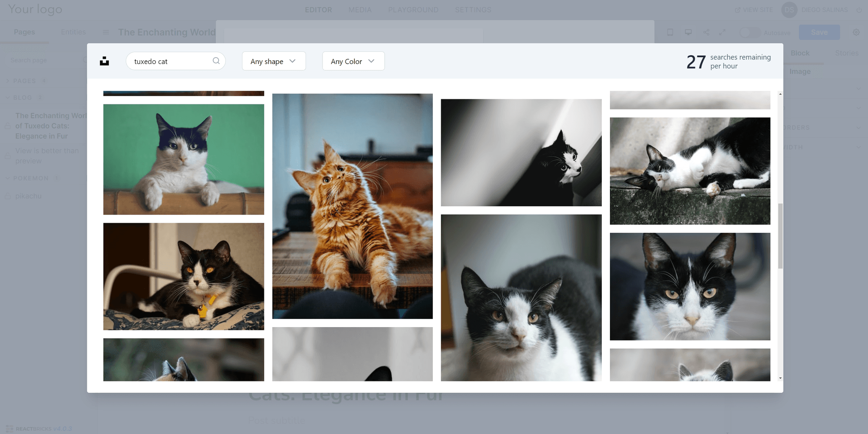Select the orange tabby cat photo

point(352,206)
